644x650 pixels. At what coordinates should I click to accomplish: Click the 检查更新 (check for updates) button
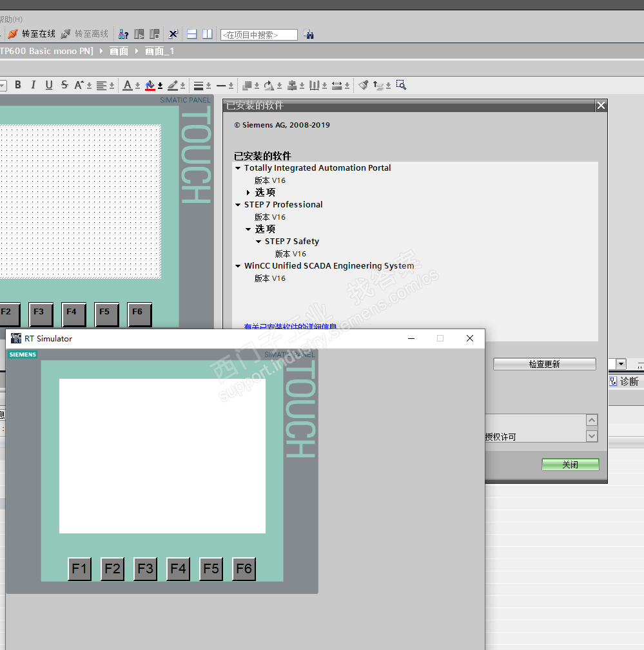[x=544, y=364]
